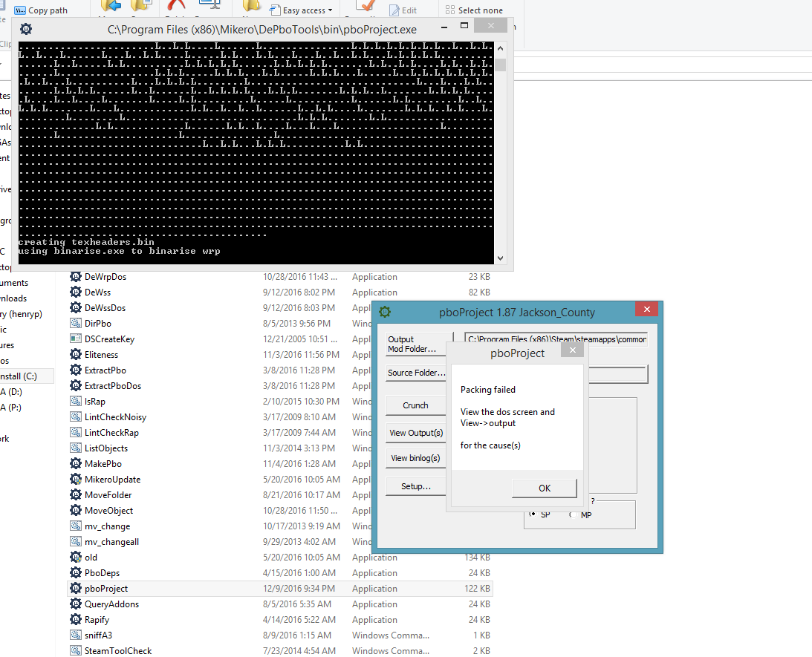Click the DSCreateKey file name
The height and width of the screenshot is (657, 812).
[x=109, y=339]
